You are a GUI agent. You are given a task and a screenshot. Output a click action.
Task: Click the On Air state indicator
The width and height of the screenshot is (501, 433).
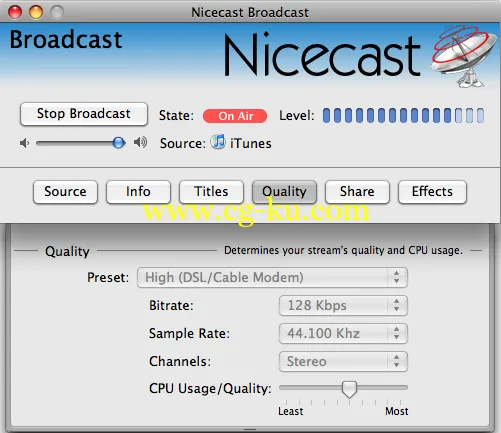point(235,116)
